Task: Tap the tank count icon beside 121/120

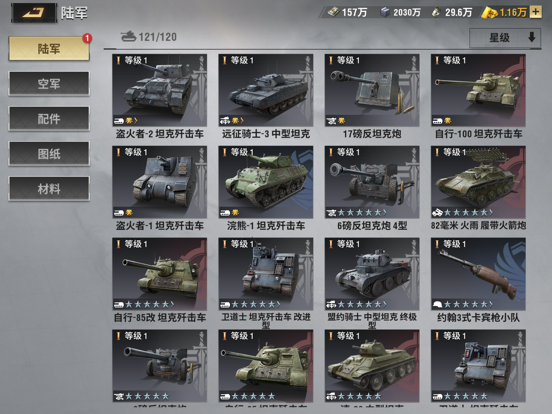Action: [x=128, y=36]
